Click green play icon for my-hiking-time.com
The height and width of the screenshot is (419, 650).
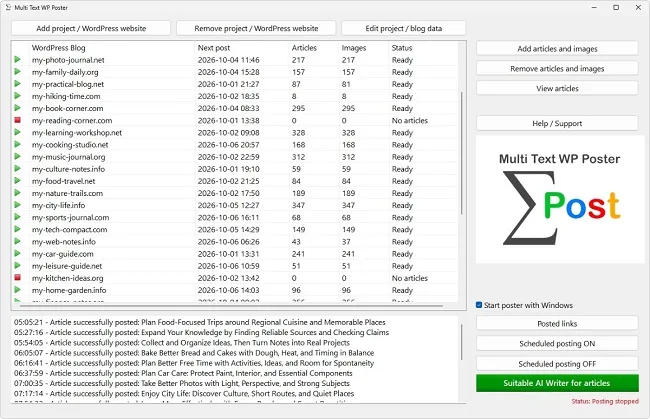(x=17, y=96)
